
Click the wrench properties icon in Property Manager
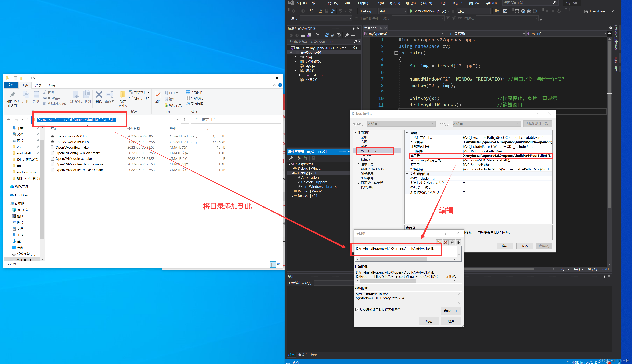tap(291, 158)
